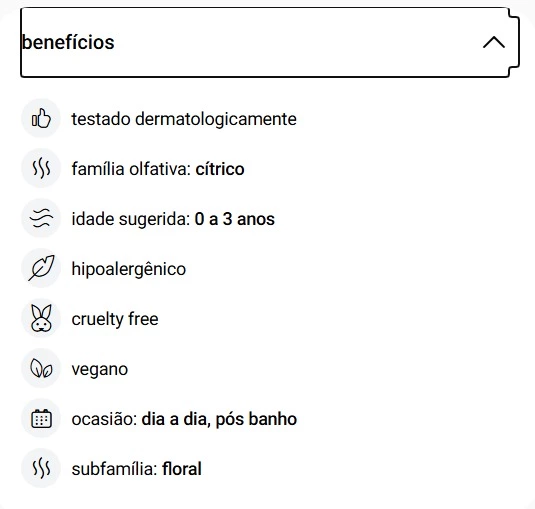Image resolution: width=535 pixels, height=509 pixels.
Task: Click the benefícios accordion header
Action: (x=270, y=42)
